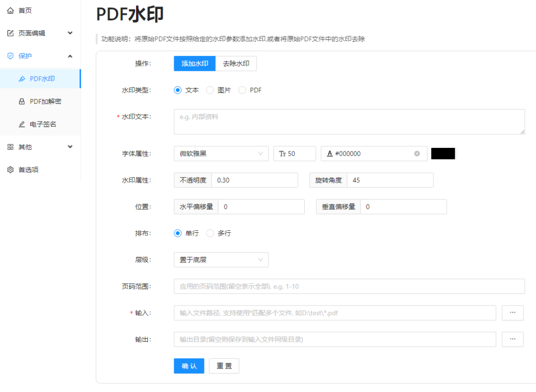The width and height of the screenshot is (536, 392).
Task: Browse for input file path
Action: tap(512, 313)
